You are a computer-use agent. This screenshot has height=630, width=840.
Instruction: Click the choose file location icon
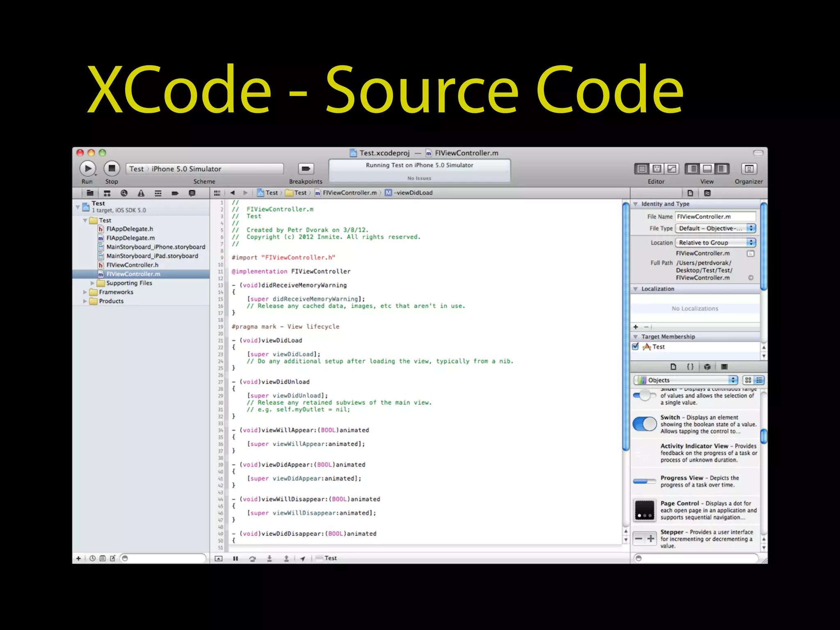751,253
